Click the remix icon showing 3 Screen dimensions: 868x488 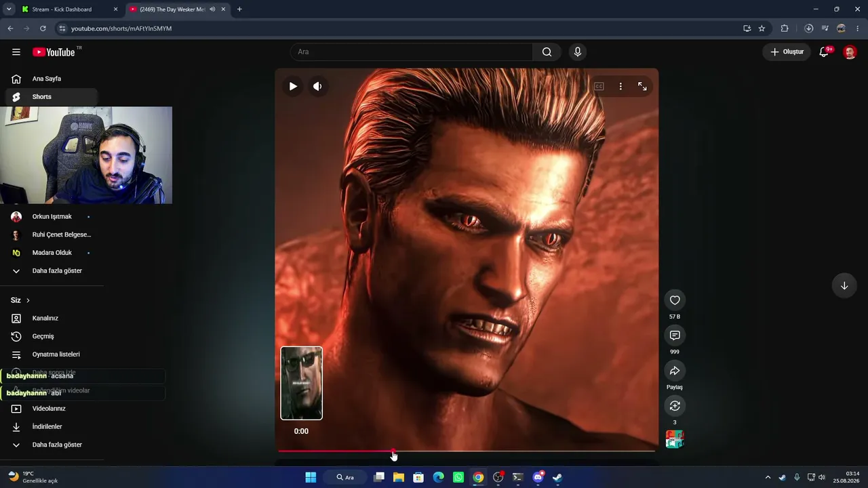(x=675, y=406)
